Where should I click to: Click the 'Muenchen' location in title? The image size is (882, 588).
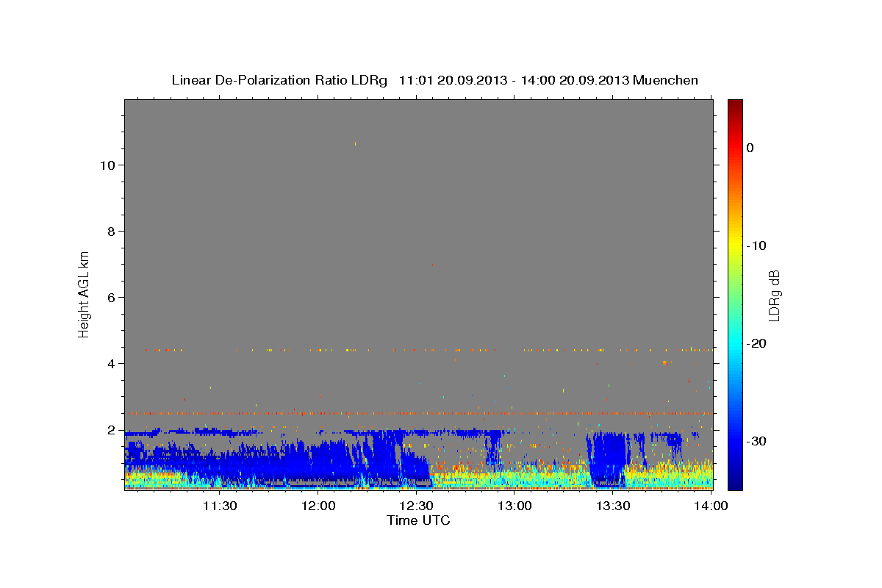pos(666,80)
